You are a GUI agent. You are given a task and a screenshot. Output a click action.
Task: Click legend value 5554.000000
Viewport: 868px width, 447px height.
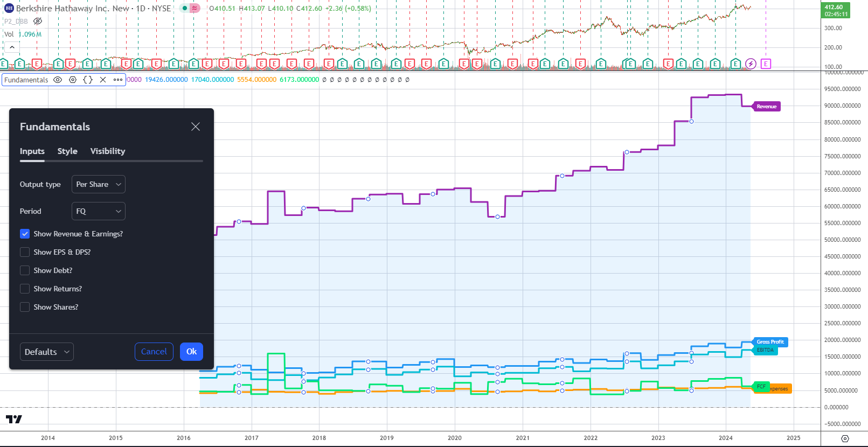pos(257,80)
